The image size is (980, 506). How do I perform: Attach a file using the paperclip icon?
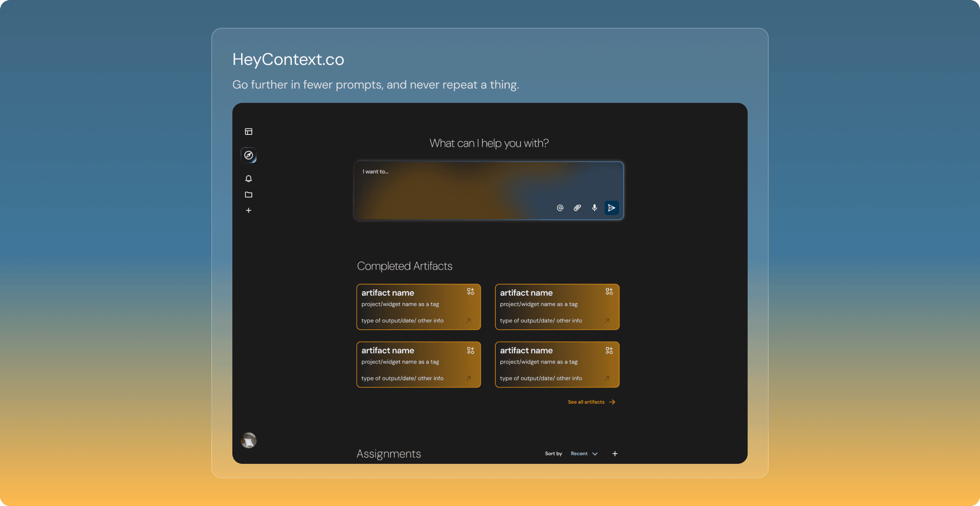pos(577,207)
